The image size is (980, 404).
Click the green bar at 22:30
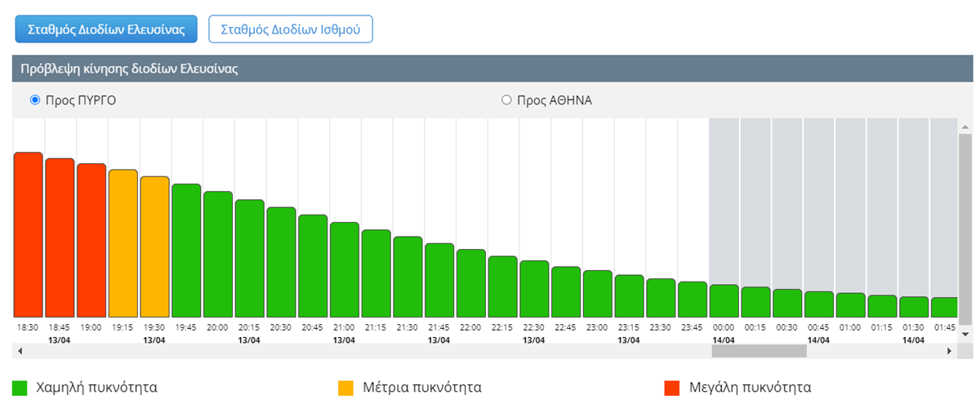[534, 289]
